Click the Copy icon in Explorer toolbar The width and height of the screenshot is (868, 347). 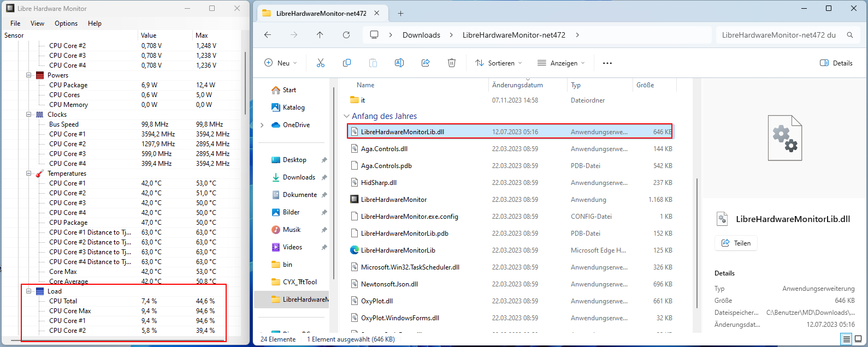[x=347, y=63]
